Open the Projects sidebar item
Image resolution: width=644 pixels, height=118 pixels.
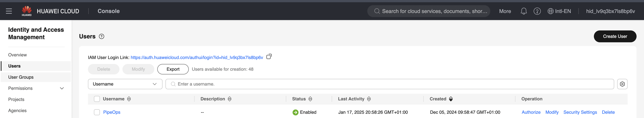coord(16,100)
